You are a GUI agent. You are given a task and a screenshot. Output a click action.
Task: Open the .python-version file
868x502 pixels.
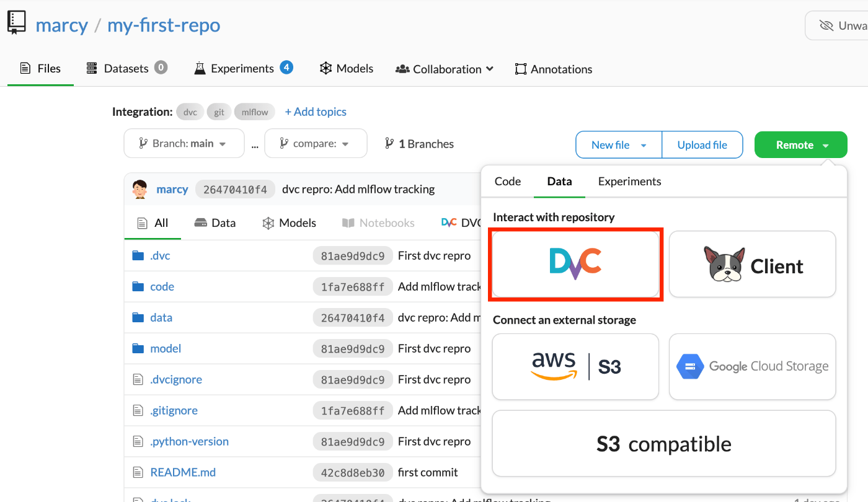click(x=189, y=441)
